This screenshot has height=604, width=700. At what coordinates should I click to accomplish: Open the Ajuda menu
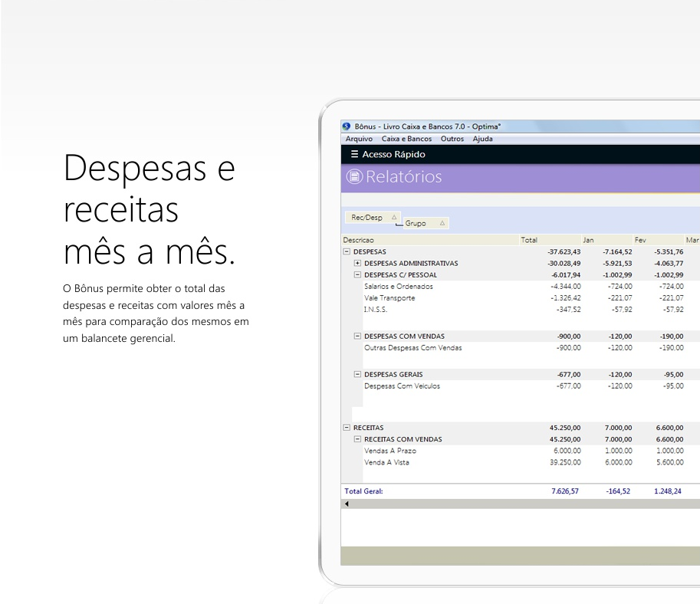483,139
